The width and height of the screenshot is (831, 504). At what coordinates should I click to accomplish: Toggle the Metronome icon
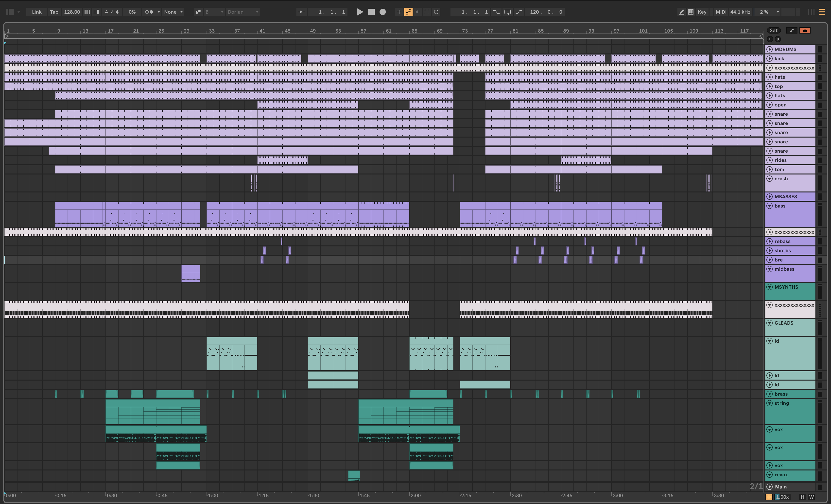[149, 12]
